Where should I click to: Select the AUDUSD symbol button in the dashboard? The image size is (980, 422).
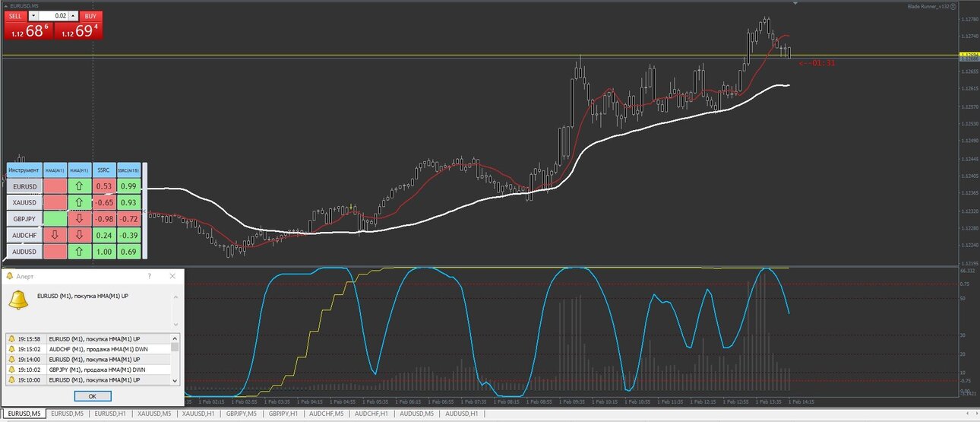pyautogui.click(x=24, y=252)
